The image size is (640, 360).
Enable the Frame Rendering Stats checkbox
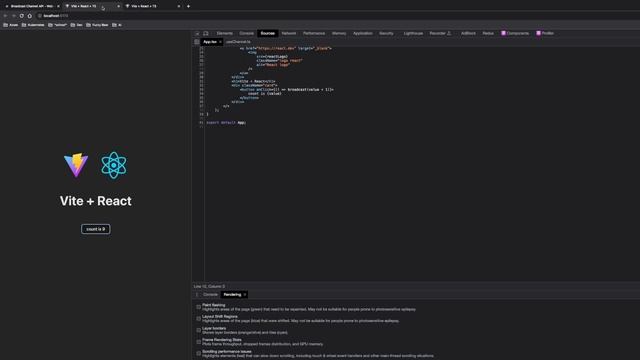(x=199, y=342)
